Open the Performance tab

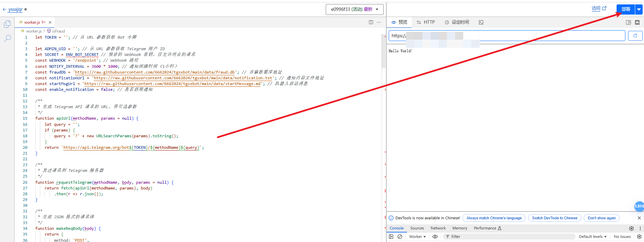[x=488, y=228]
